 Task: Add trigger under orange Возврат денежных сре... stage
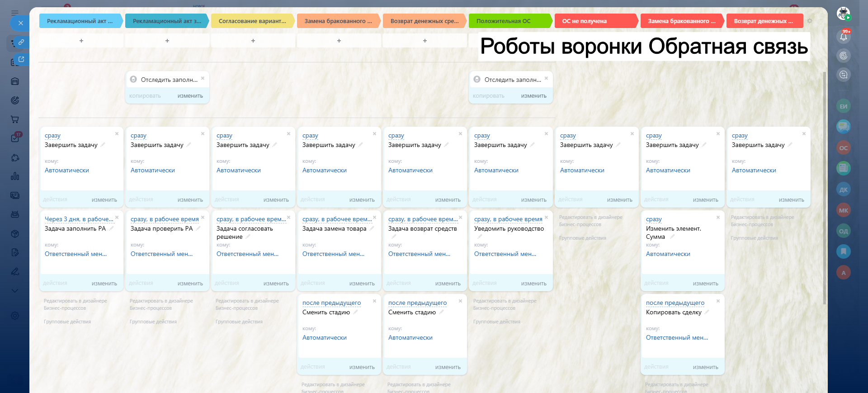pos(425,41)
